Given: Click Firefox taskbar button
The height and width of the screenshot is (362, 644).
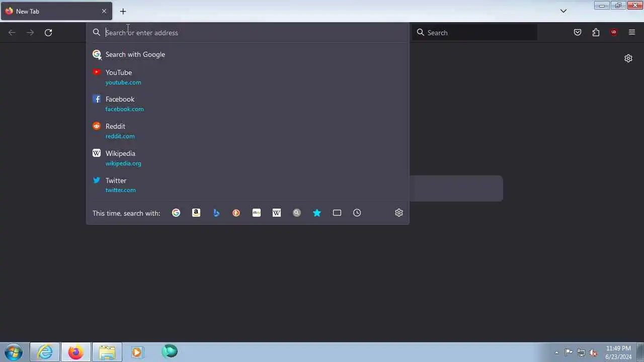Looking at the screenshot, I should coord(76,352).
